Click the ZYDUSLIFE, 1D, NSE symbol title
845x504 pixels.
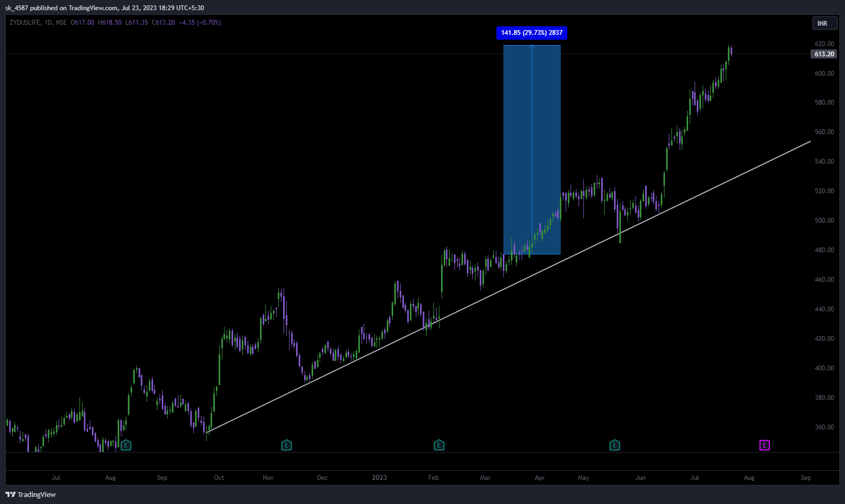tap(38, 23)
